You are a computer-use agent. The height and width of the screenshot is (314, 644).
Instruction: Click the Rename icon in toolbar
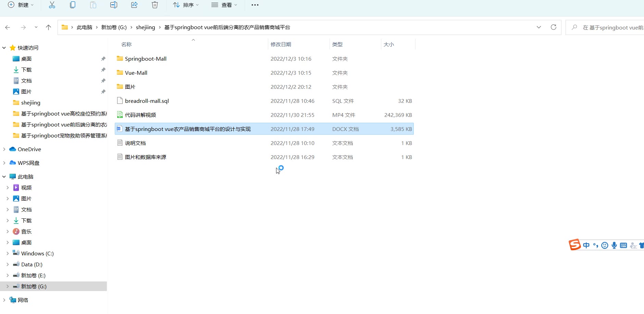(x=114, y=5)
